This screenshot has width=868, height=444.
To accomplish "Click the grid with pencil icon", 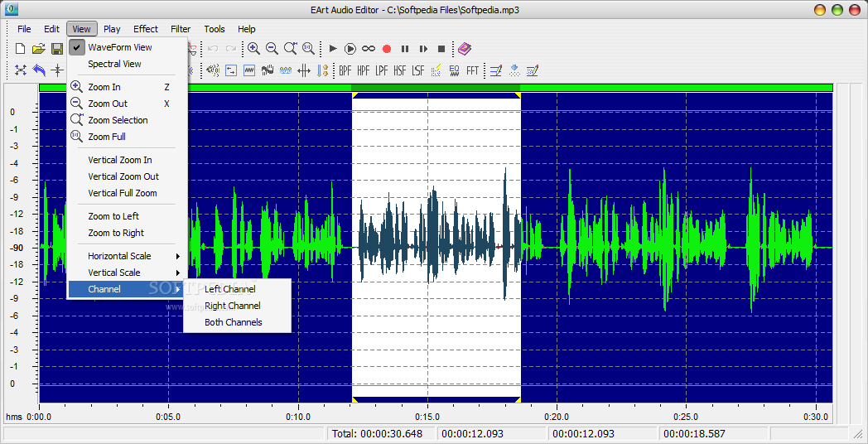I will pos(533,70).
